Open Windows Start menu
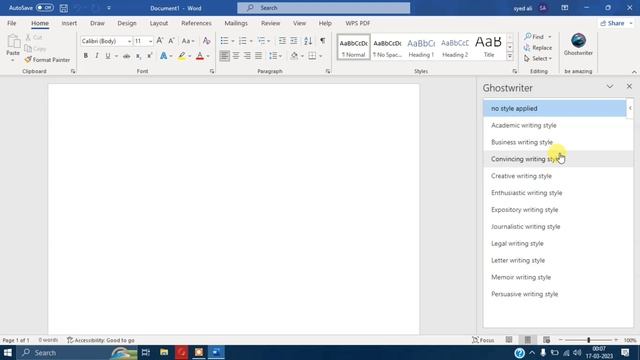Viewport: 640px width, 360px height. pyautogui.click(x=8, y=352)
